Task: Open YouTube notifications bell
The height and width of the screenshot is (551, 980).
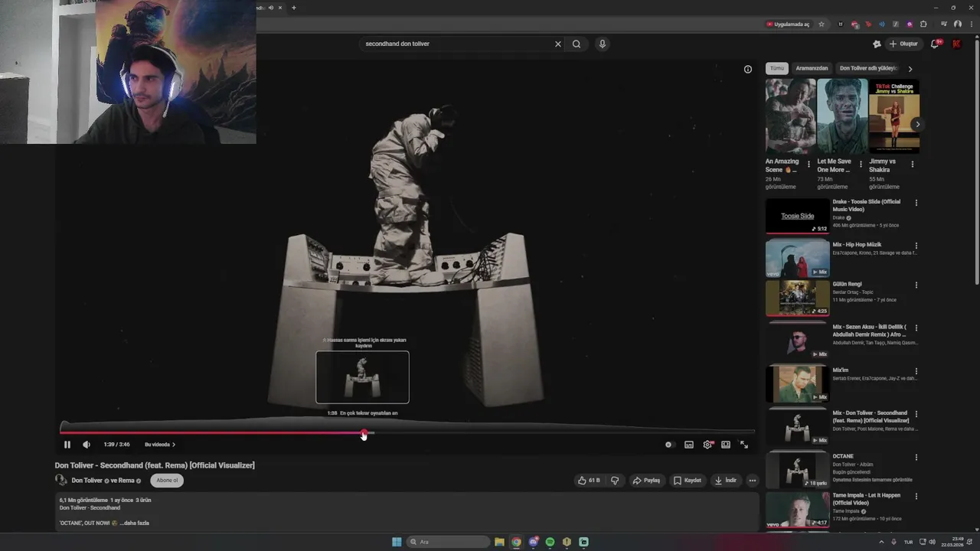Action: coord(935,44)
